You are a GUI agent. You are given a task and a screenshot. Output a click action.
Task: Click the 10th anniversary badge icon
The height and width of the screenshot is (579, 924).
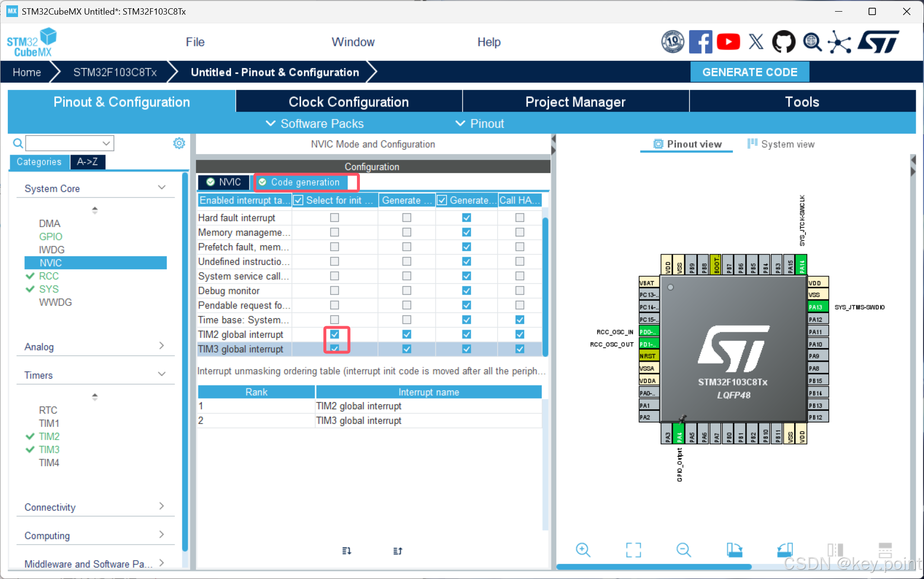point(673,42)
